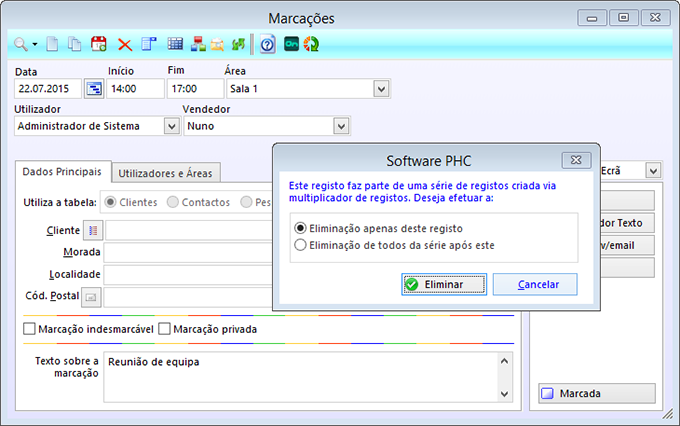Open the Ecrã dropdown arrow
Image resolution: width=680 pixels, height=426 pixels.
coord(654,170)
